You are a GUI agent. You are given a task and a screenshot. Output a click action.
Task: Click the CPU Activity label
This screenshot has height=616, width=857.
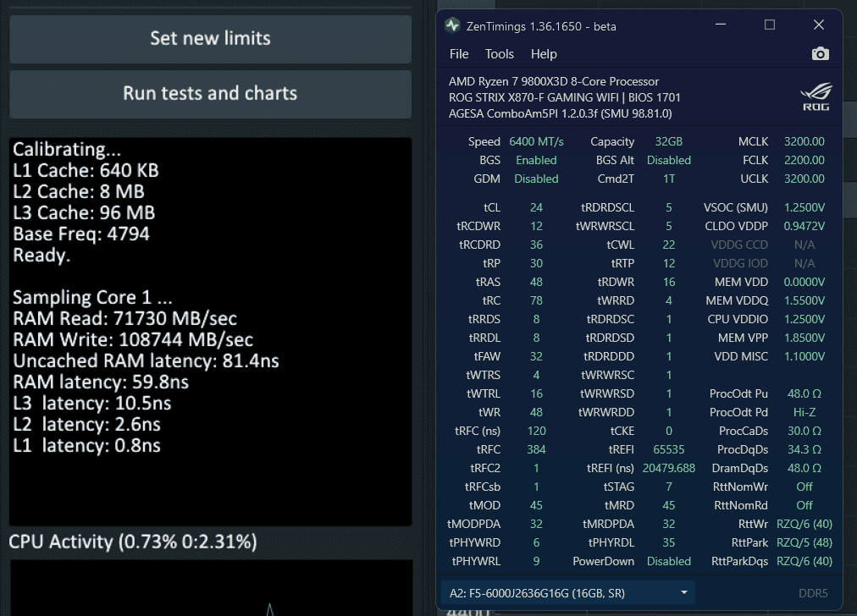click(x=133, y=542)
